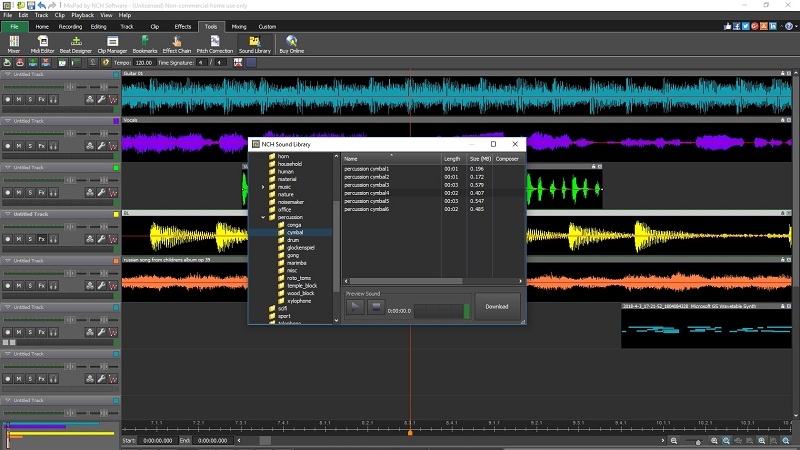Open the dropdown arrow next to help icon
The width and height of the screenshot is (800, 450).
(x=796, y=26)
